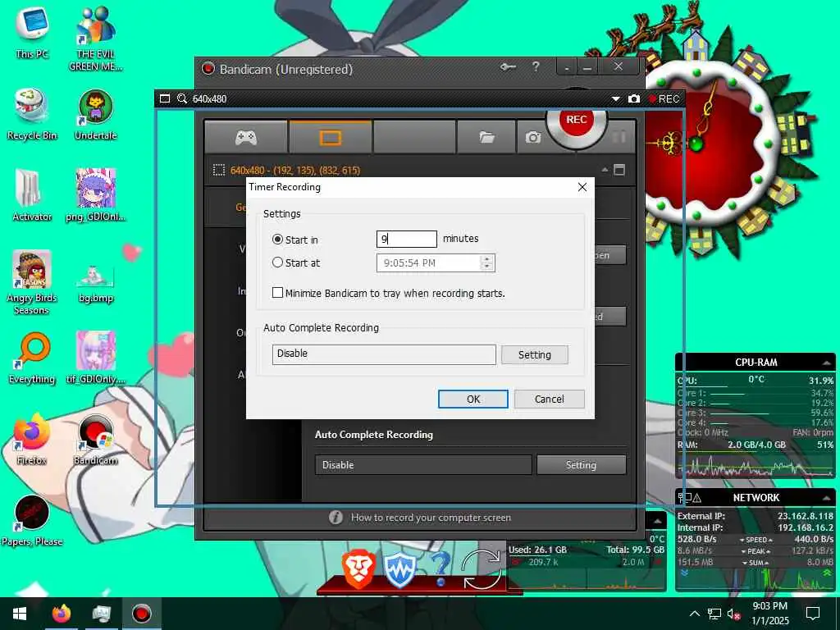Click the blue shield icon in dock

[x=399, y=571]
